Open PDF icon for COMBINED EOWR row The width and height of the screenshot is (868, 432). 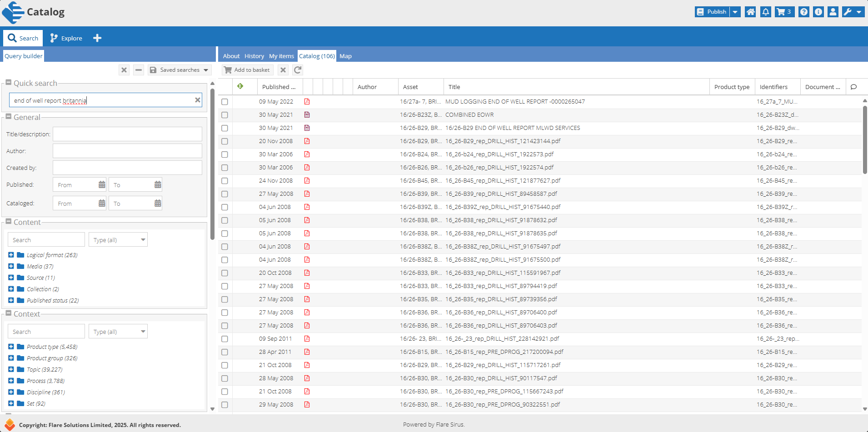point(307,115)
